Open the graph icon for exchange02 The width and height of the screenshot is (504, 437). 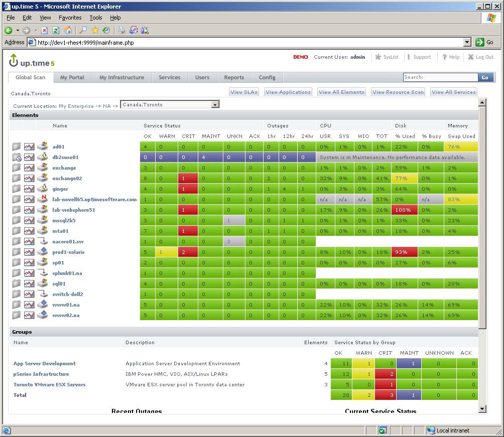pyautogui.click(x=29, y=178)
